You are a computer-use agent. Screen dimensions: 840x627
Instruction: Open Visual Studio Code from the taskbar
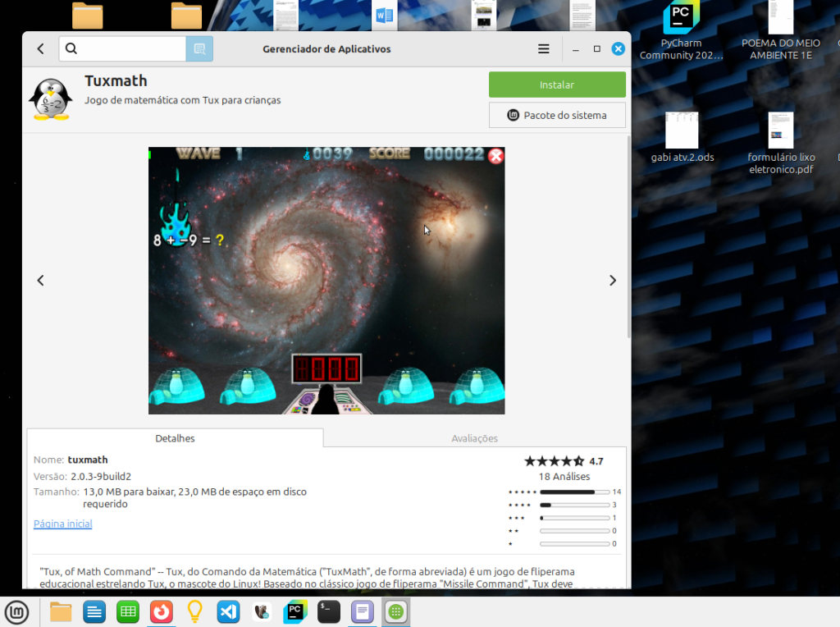coord(228,611)
